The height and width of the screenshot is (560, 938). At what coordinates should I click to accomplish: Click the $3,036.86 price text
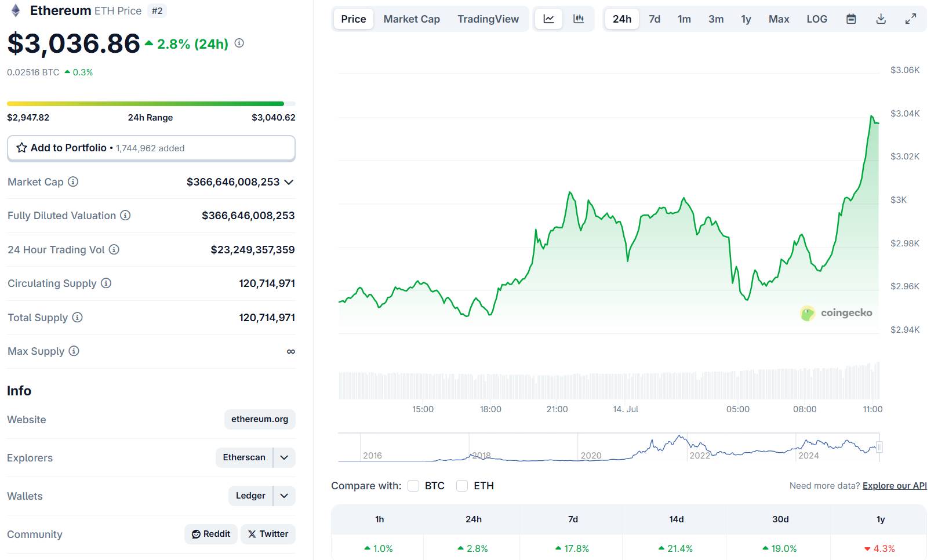point(74,43)
